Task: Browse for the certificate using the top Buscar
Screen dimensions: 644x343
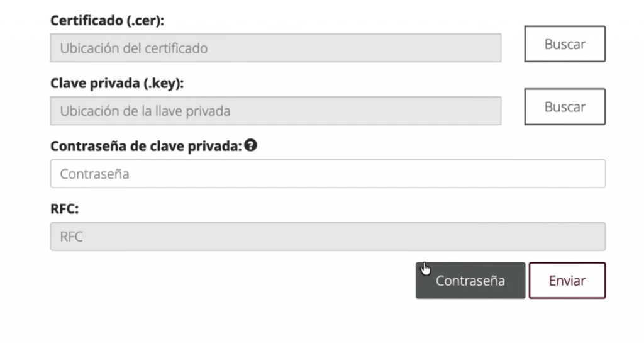Action: 564,44
